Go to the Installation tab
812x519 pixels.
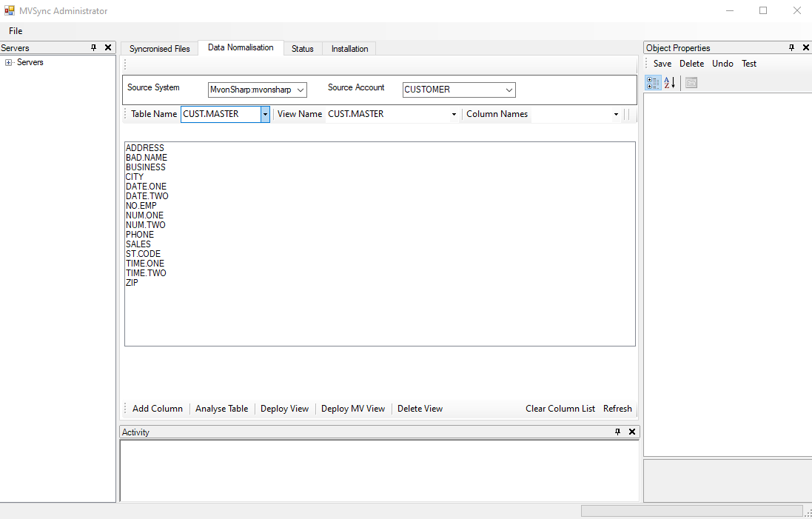tap(349, 49)
